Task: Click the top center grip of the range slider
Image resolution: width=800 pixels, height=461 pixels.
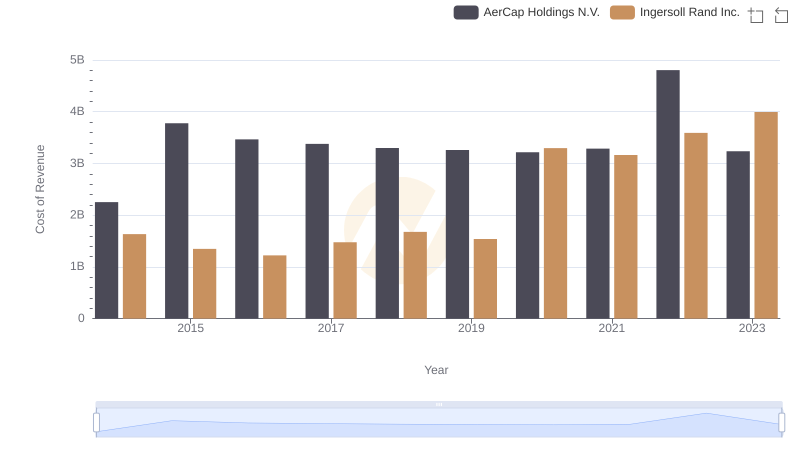Action: (x=439, y=404)
